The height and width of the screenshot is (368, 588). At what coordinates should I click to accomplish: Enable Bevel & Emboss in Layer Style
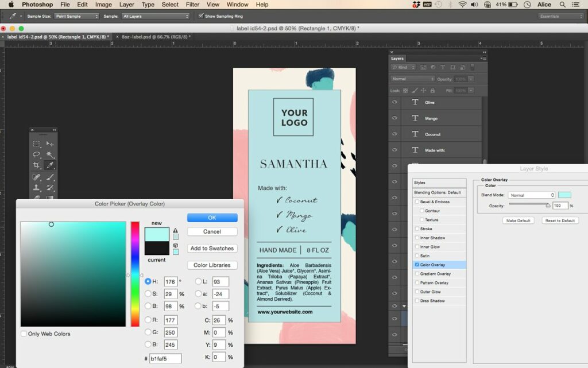pyautogui.click(x=417, y=202)
